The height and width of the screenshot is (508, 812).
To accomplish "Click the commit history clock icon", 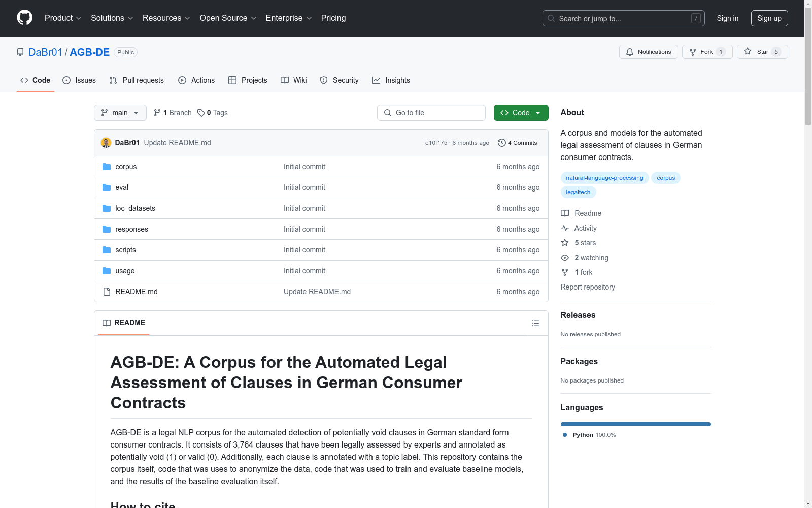I will pyautogui.click(x=502, y=143).
